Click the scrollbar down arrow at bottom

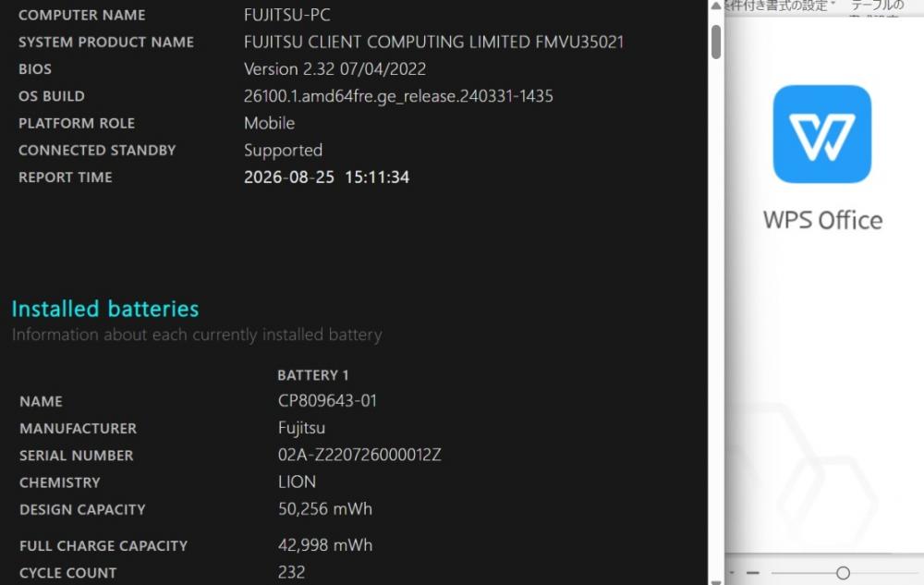tap(716, 581)
